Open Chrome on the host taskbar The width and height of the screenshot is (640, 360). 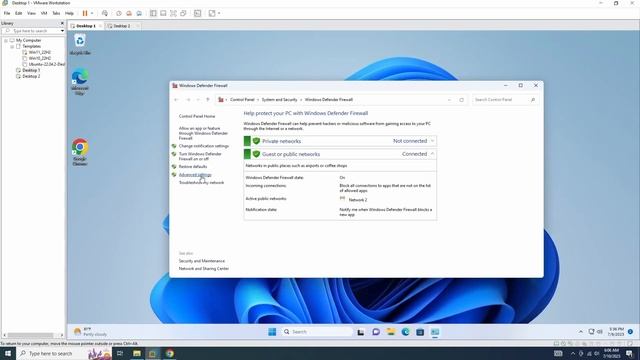[170, 353]
